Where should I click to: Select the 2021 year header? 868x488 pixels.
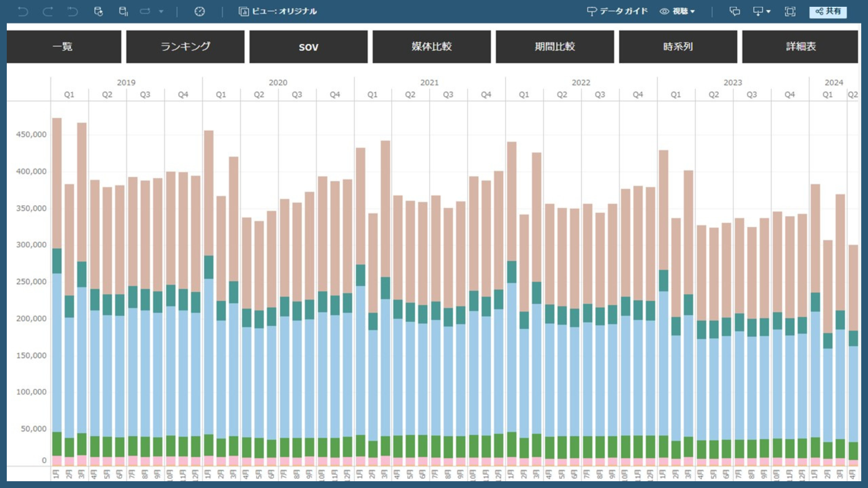pos(429,83)
